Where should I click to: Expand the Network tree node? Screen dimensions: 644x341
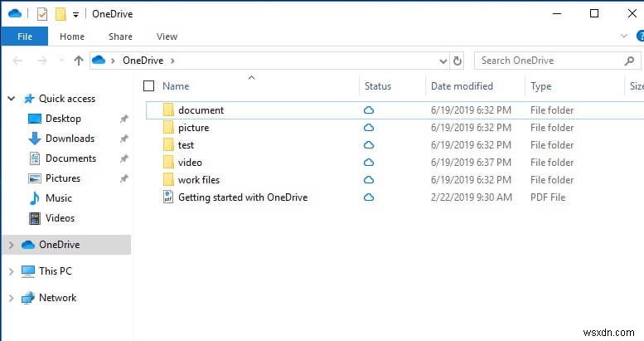tap(11, 298)
